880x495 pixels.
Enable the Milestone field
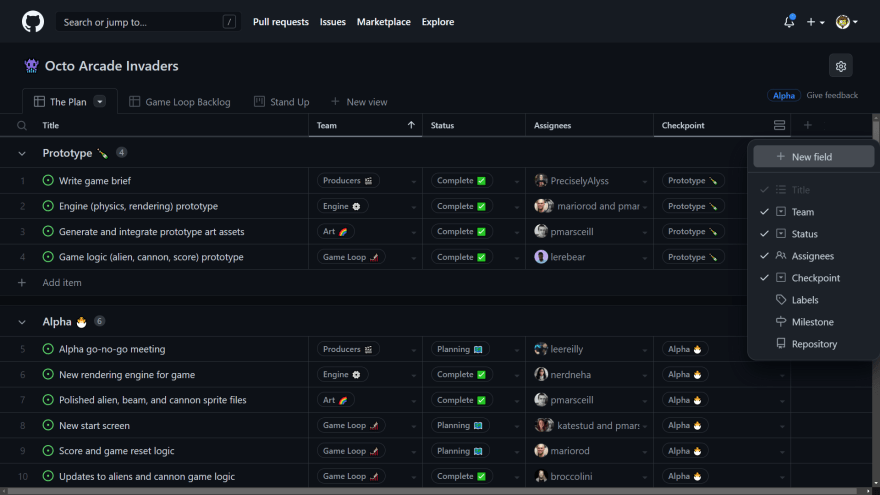tap(813, 322)
